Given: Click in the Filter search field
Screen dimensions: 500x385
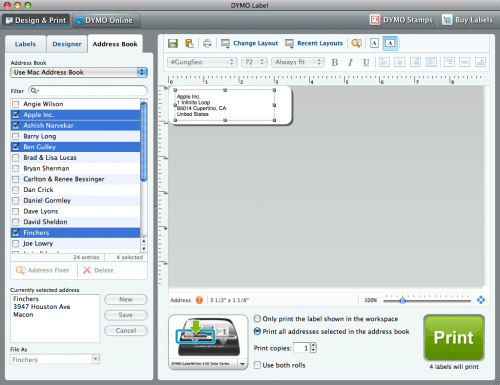Looking at the screenshot, I should [x=88, y=91].
